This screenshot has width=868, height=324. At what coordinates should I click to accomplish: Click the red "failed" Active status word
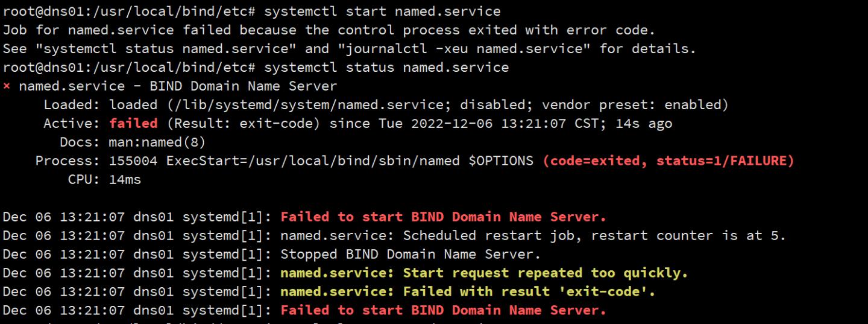[133, 124]
